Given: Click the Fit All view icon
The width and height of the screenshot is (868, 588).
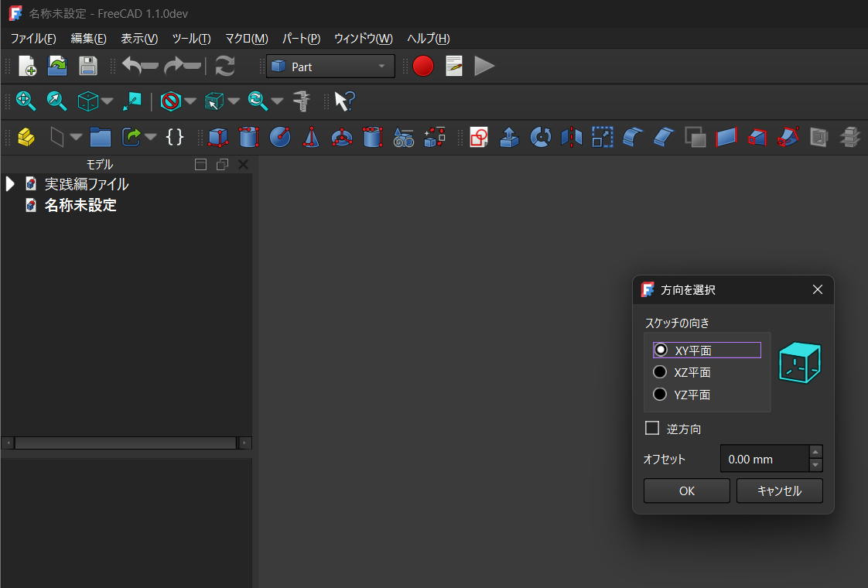Looking at the screenshot, I should pyautogui.click(x=26, y=101).
